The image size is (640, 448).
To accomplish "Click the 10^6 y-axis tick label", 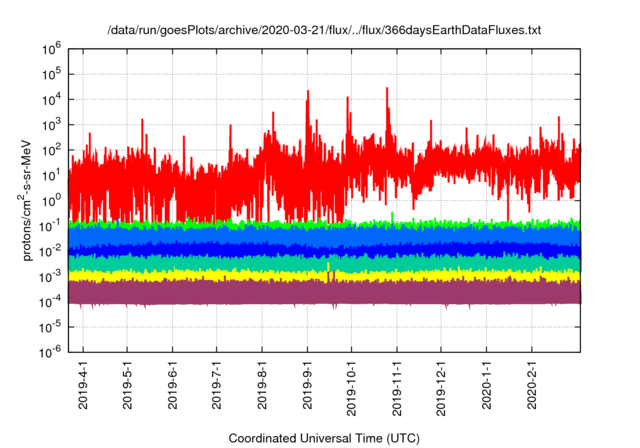I will click(51, 49).
